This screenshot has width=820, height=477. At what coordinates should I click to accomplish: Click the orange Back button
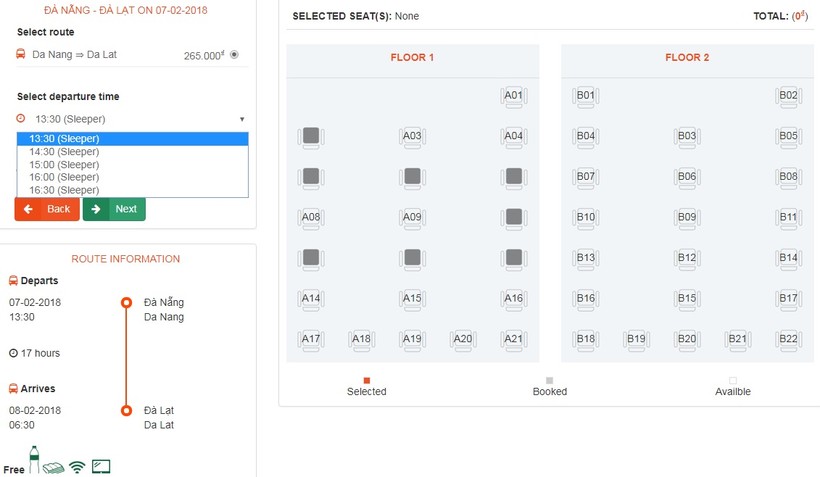(x=47, y=209)
